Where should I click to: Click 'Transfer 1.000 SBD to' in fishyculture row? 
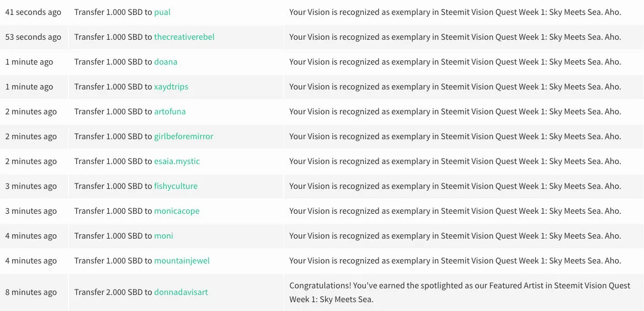[x=113, y=186]
